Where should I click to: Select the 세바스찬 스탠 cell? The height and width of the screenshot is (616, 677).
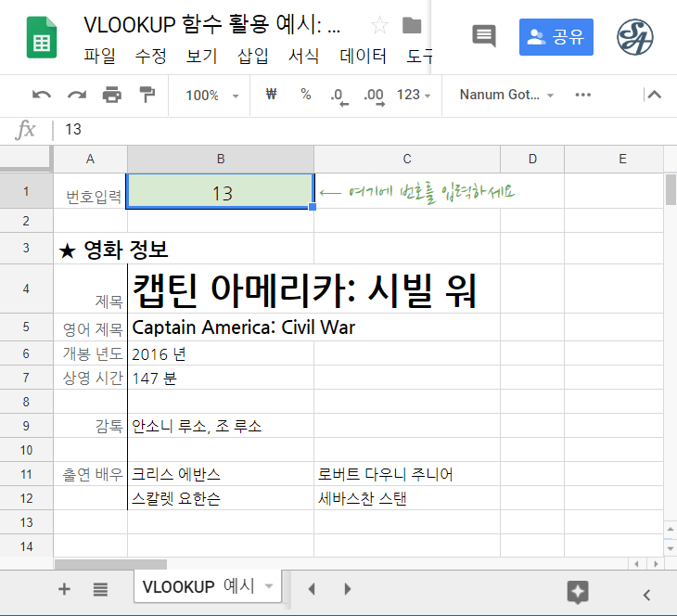[407, 498]
